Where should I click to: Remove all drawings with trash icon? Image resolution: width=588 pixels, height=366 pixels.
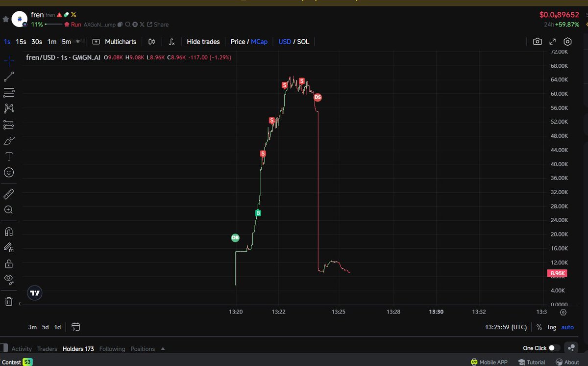9,301
